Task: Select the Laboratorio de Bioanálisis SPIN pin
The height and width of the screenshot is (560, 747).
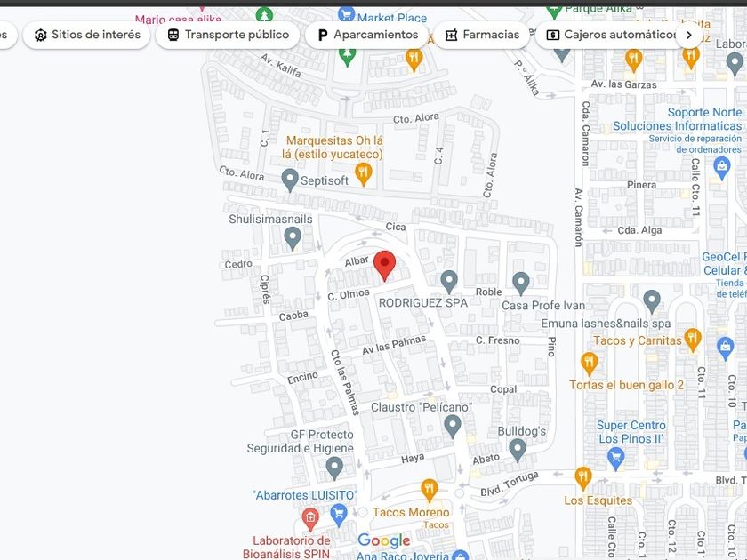Action: [x=310, y=519]
